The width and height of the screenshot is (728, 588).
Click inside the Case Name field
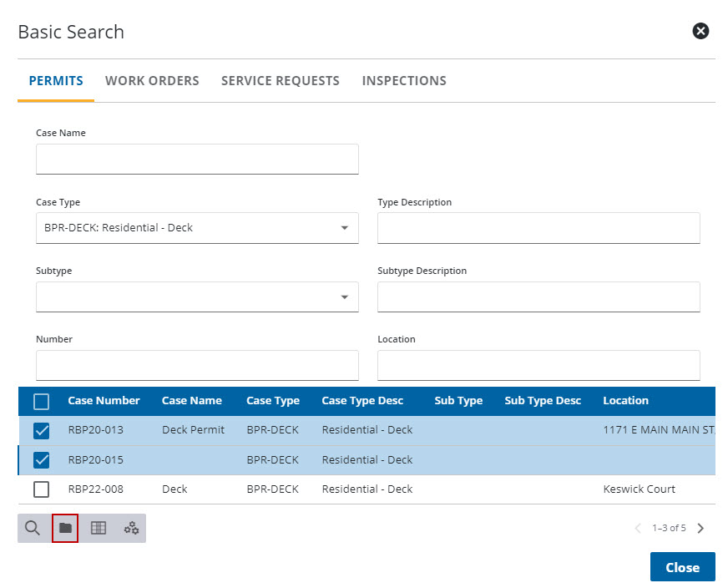(x=197, y=159)
